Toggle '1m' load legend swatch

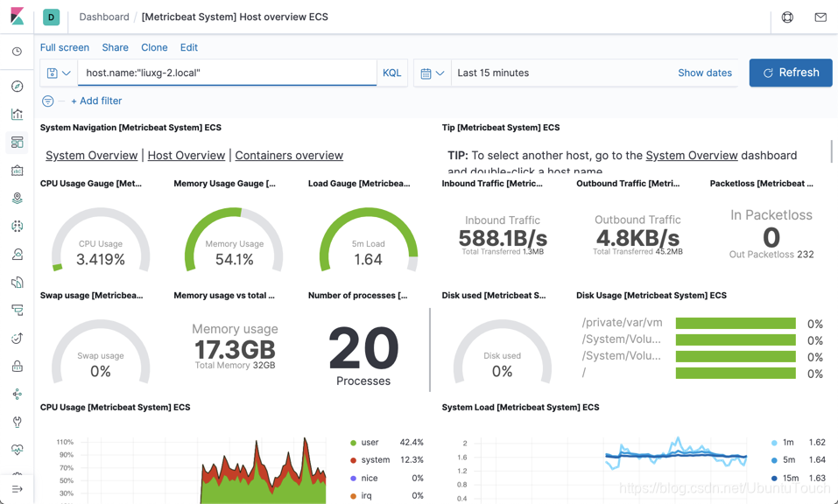774,443
